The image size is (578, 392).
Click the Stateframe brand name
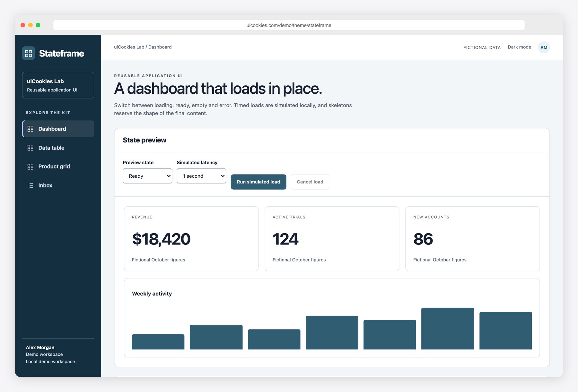pos(62,53)
